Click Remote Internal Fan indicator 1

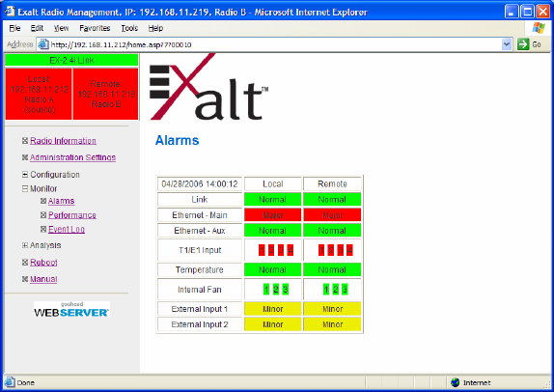click(326, 290)
